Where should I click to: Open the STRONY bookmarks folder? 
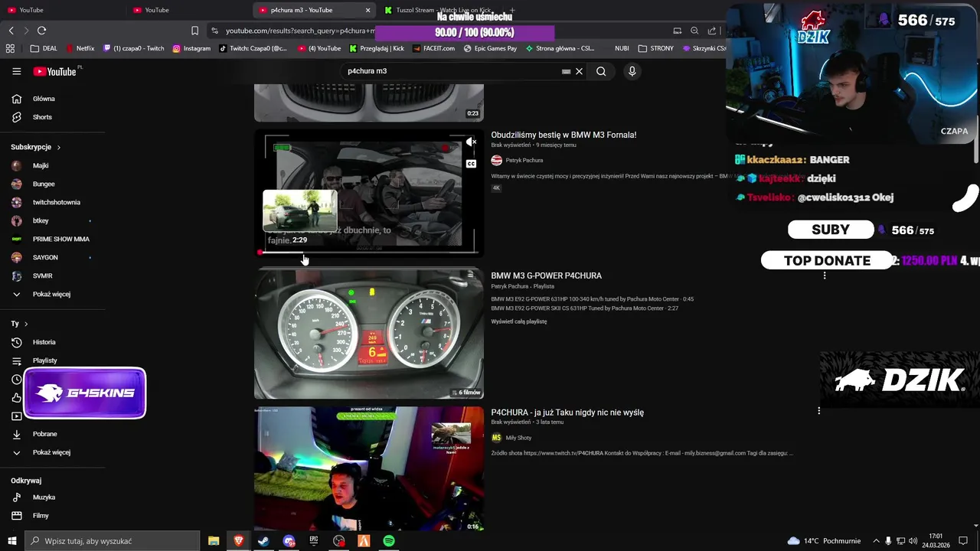pyautogui.click(x=655, y=48)
